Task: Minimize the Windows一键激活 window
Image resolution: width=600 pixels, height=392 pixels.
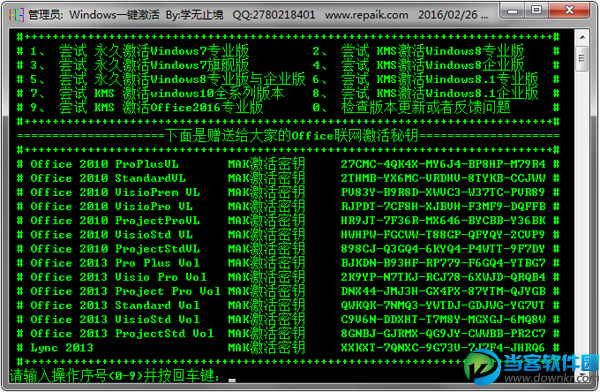Action: pos(513,11)
